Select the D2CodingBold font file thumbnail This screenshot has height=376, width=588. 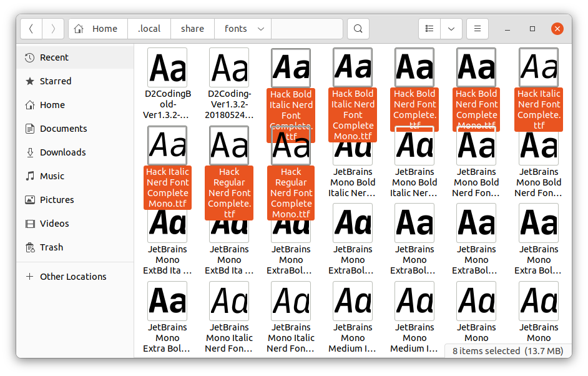167,67
